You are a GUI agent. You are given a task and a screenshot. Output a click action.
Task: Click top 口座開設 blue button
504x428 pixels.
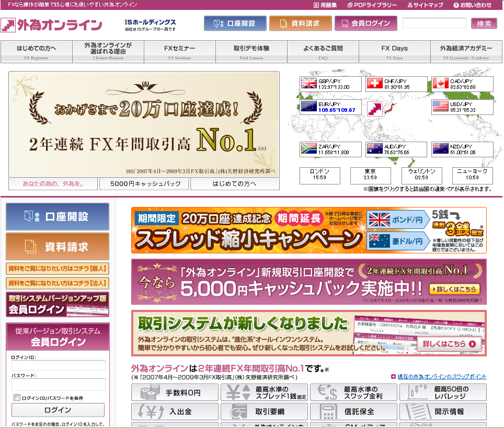point(235,24)
